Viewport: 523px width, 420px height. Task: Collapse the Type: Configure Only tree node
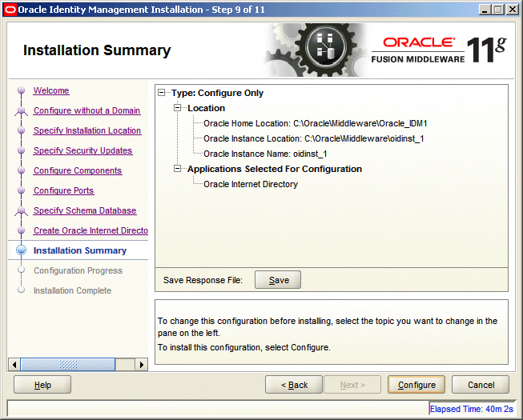click(x=162, y=93)
